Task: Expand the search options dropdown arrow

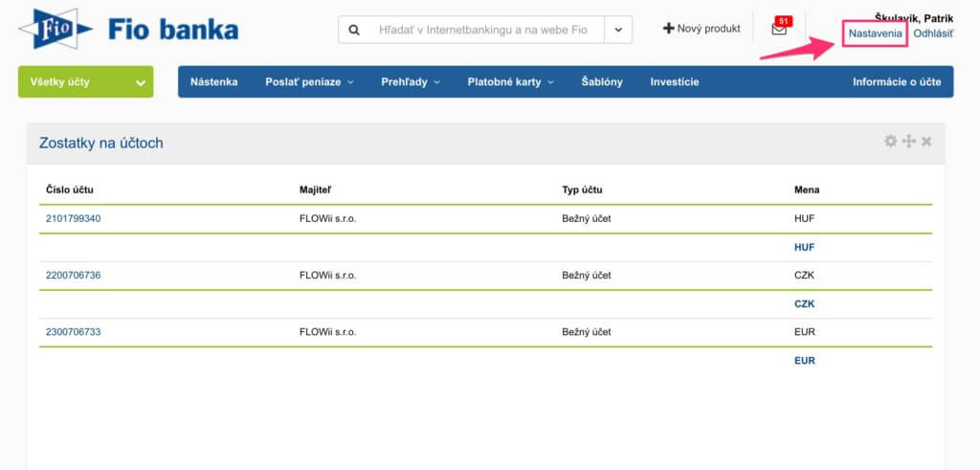Action: coord(618,30)
